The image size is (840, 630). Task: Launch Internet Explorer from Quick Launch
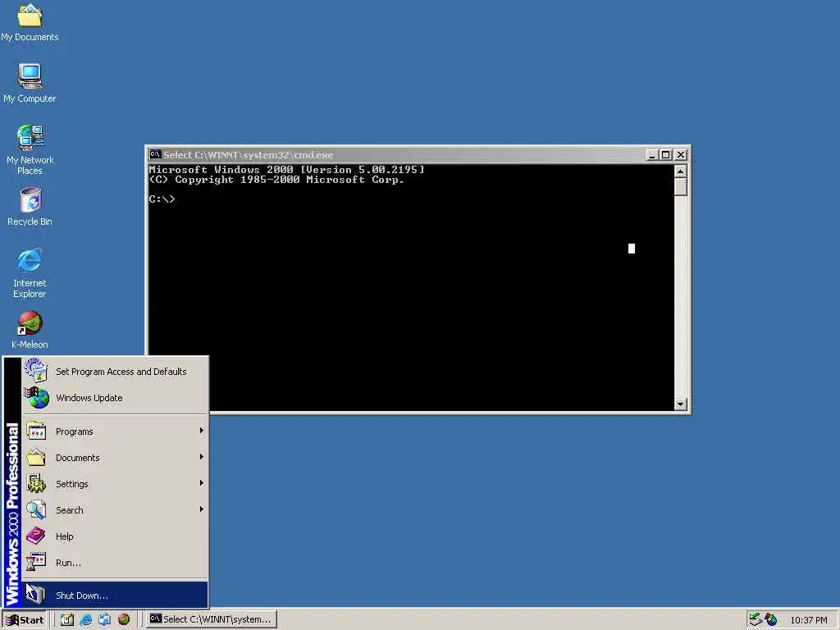click(85, 619)
